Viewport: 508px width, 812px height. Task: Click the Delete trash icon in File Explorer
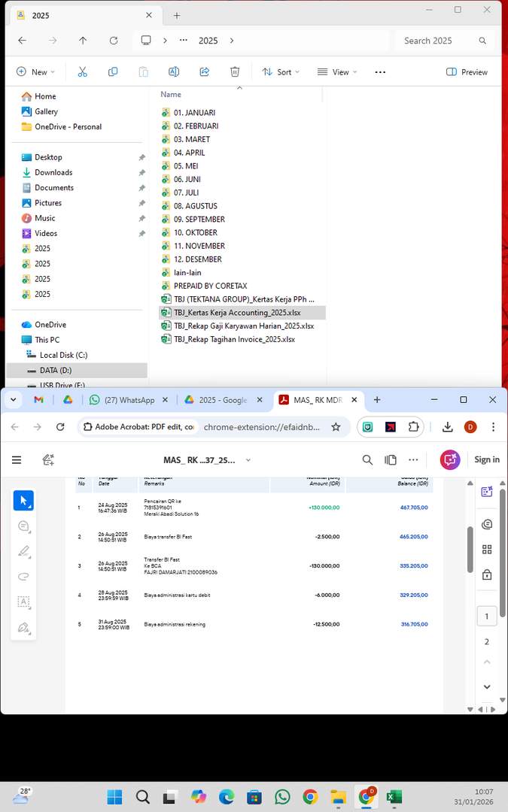pyautogui.click(x=235, y=72)
